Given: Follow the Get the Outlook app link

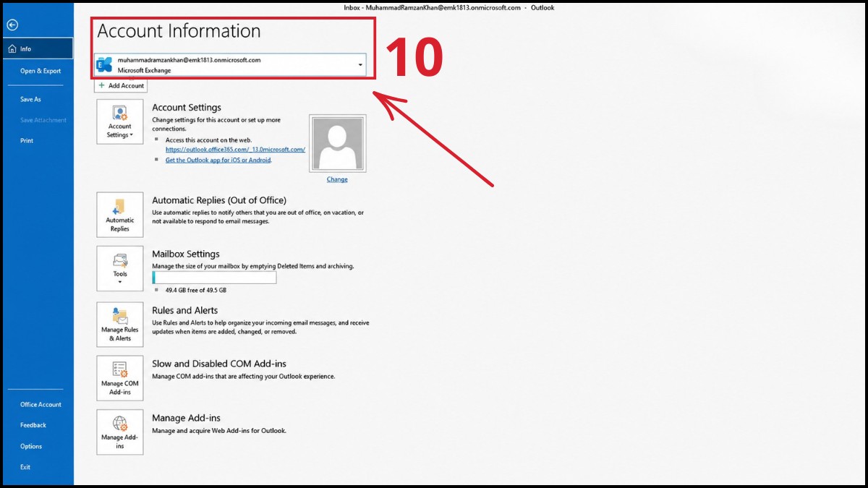Looking at the screenshot, I should 218,160.
